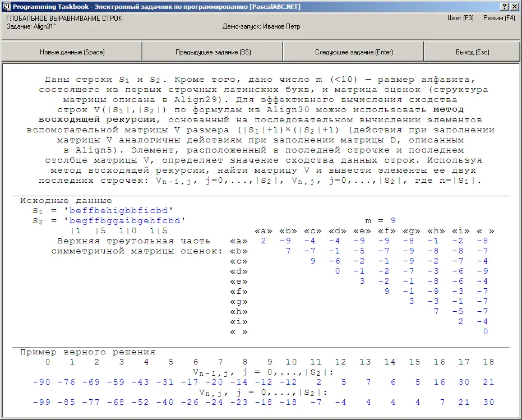
Task: Click column index 18 in solution header
Action: [x=489, y=362]
